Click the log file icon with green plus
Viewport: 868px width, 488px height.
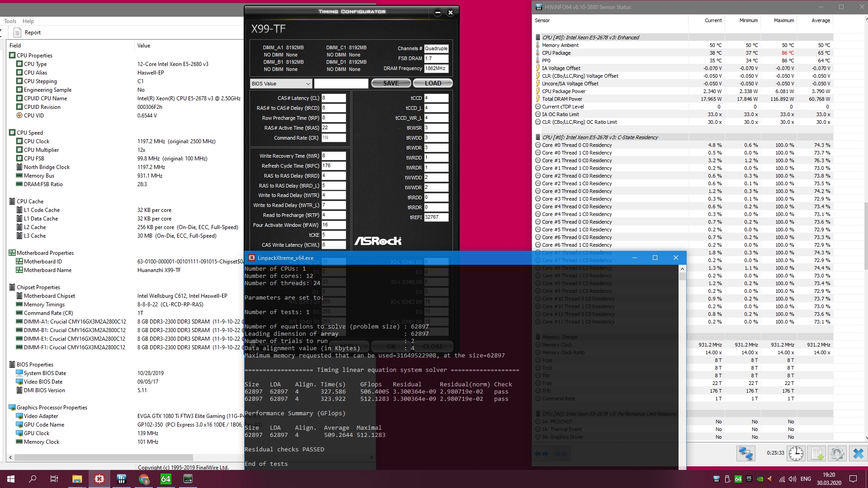click(x=817, y=453)
